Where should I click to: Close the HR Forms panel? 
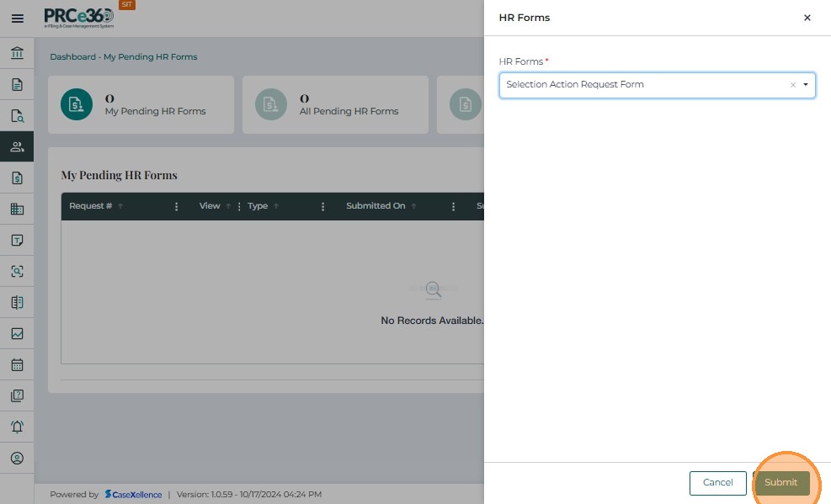[x=807, y=18]
